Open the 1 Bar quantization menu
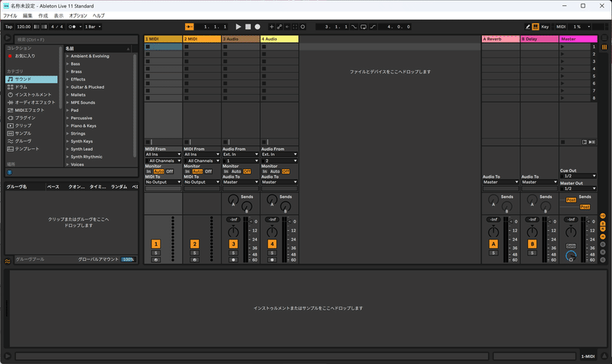Viewport: 612px width, 364px height. (x=93, y=27)
